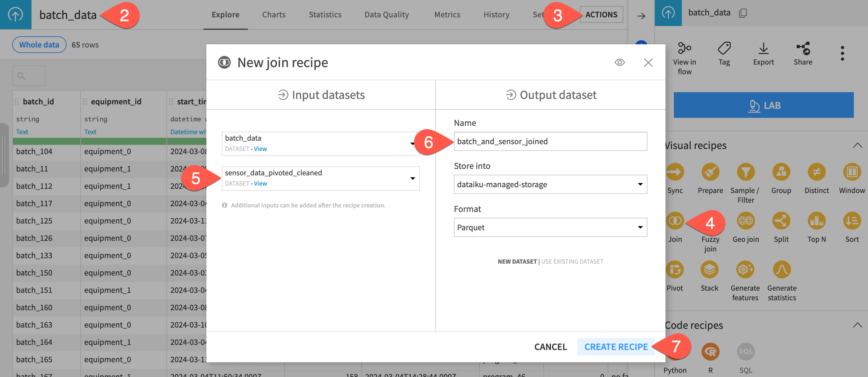Click the output dataset Name field

pos(550,141)
